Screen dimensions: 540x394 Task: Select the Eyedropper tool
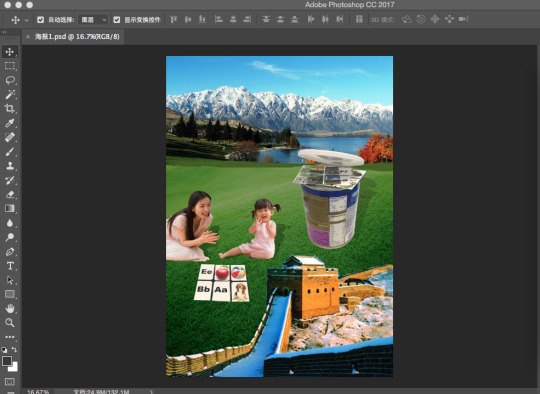(10, 123)
